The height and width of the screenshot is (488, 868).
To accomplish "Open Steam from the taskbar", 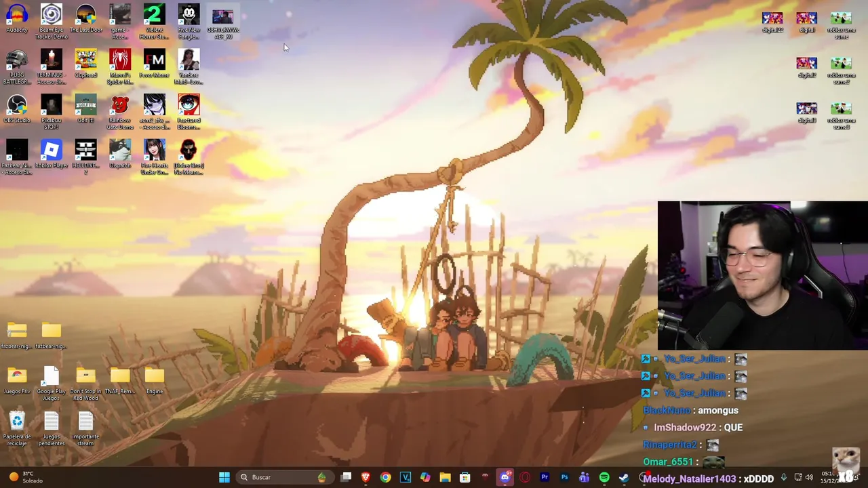I will point(624,477).
